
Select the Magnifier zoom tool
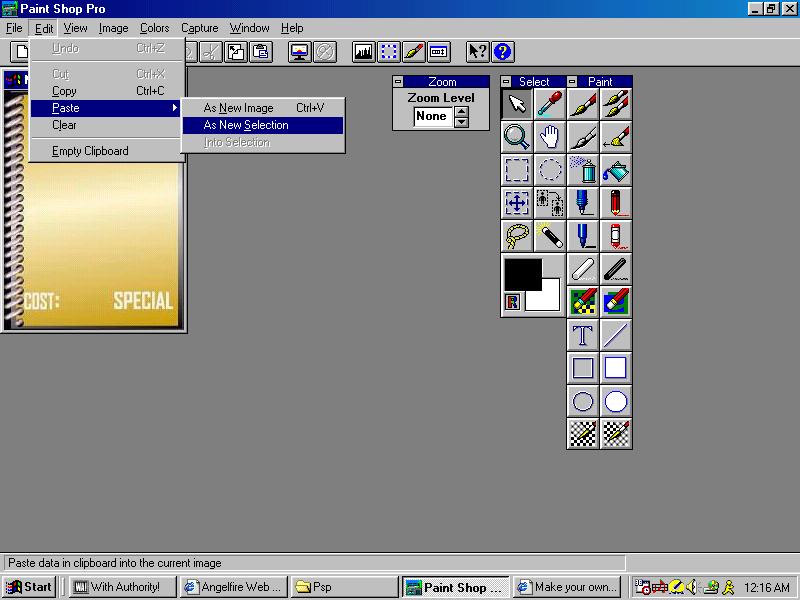517,137
